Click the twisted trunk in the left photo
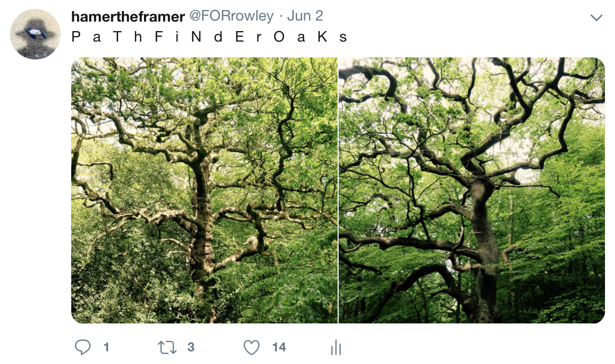Screen dimensions: 615x364 (x=202, y=220)
